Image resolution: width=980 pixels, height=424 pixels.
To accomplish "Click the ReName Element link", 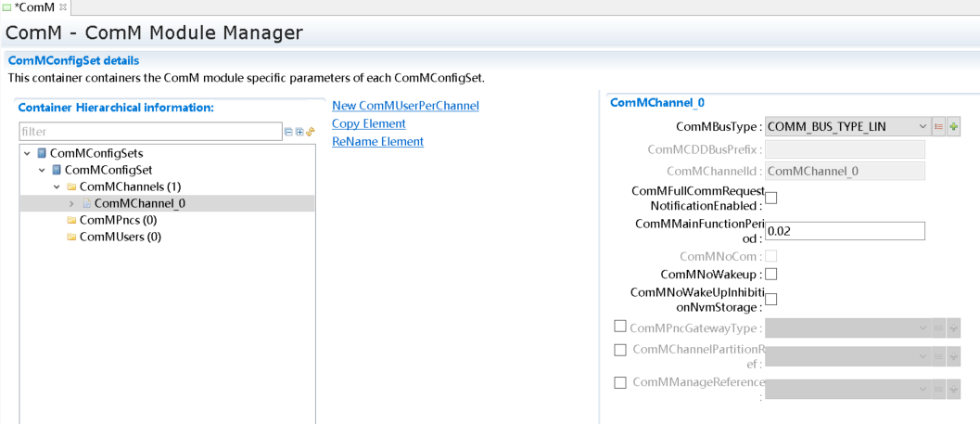I will pos(377,141).
